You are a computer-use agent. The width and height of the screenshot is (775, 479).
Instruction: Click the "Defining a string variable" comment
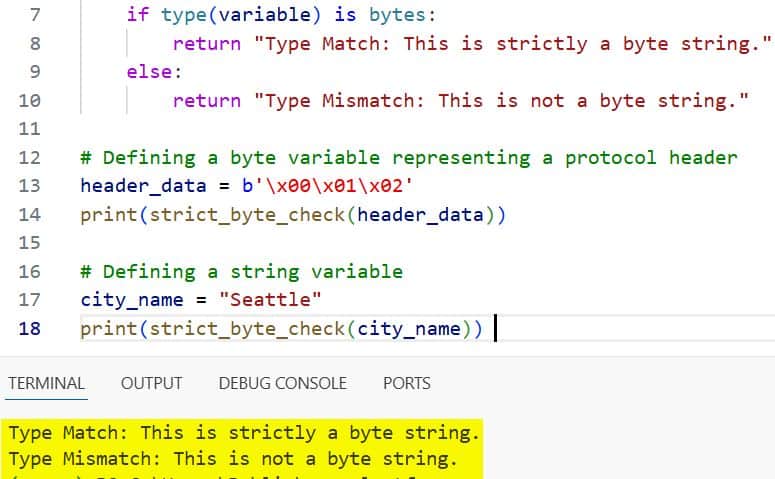[241, 271]
